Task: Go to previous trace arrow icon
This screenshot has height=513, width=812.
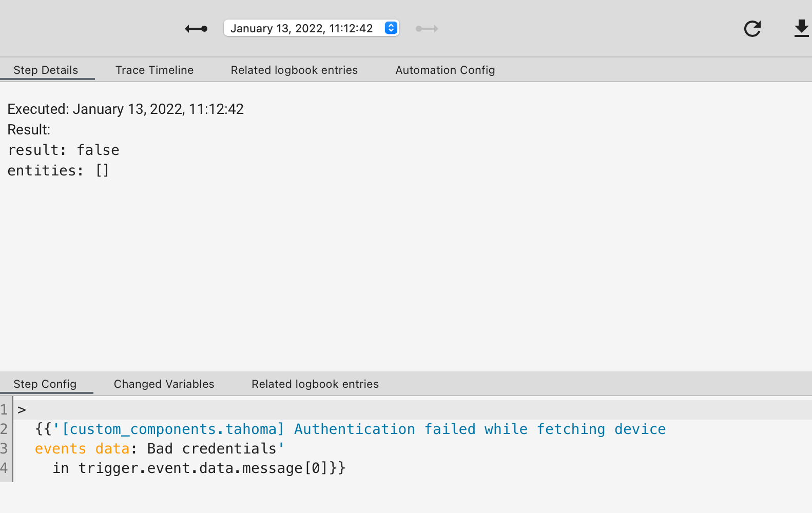Action: point(196,29)
